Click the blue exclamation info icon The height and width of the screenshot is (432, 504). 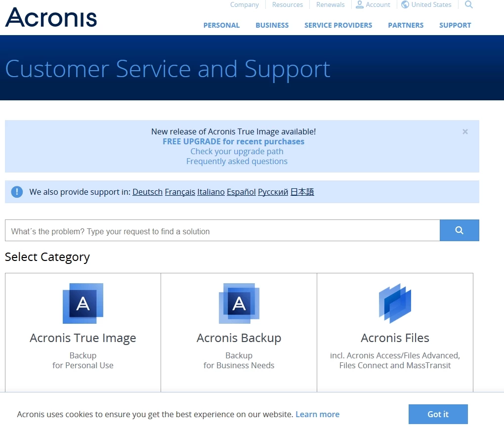(17, 192)
